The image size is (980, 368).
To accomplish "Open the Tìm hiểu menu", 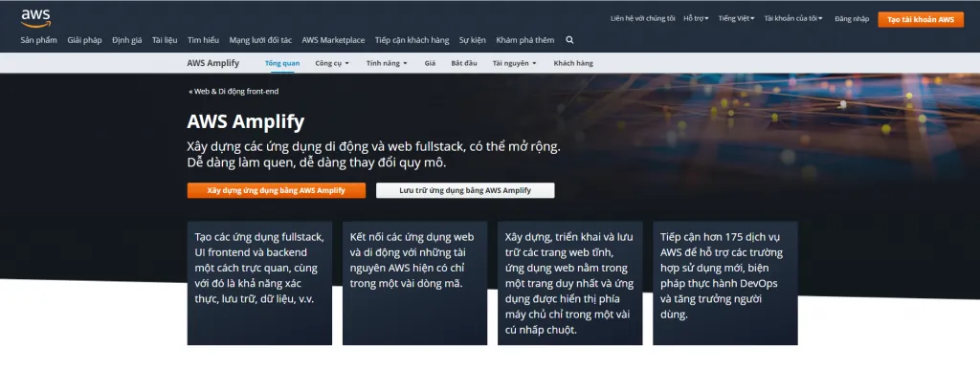I will (203, 40).
